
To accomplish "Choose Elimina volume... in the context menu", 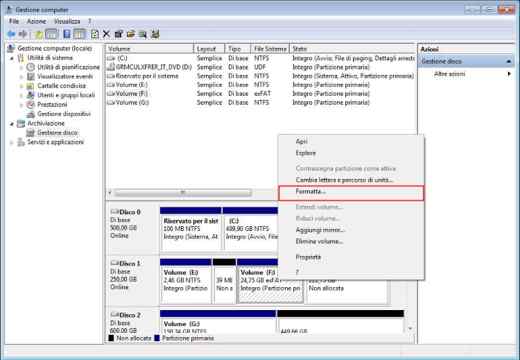I will (x=351, y=241).
